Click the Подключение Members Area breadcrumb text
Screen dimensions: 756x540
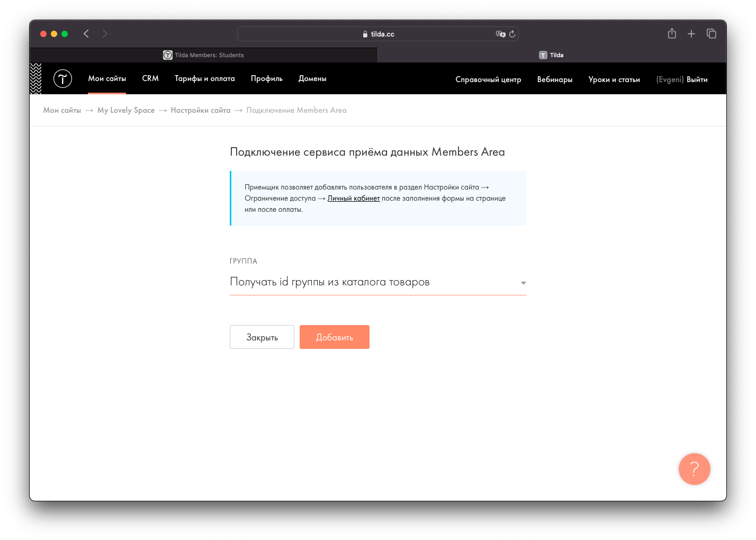(x=296, y=110)
